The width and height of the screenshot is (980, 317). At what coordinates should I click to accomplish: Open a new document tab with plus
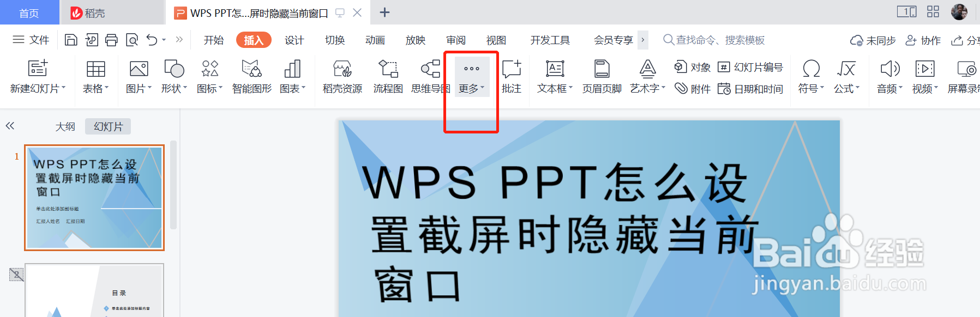tap(384, 12)
